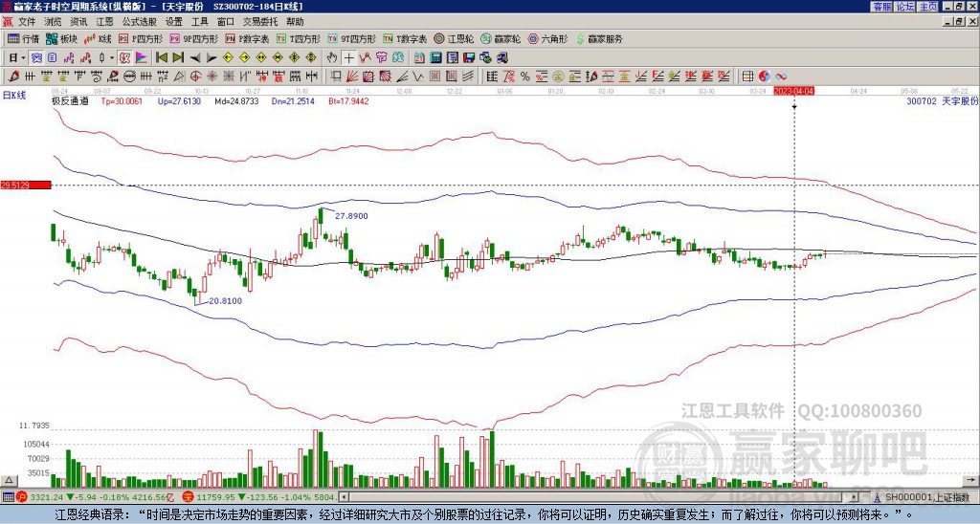Open the 公式选股 menu
Viewport: 980px width, 524px height.
point(140,22)
